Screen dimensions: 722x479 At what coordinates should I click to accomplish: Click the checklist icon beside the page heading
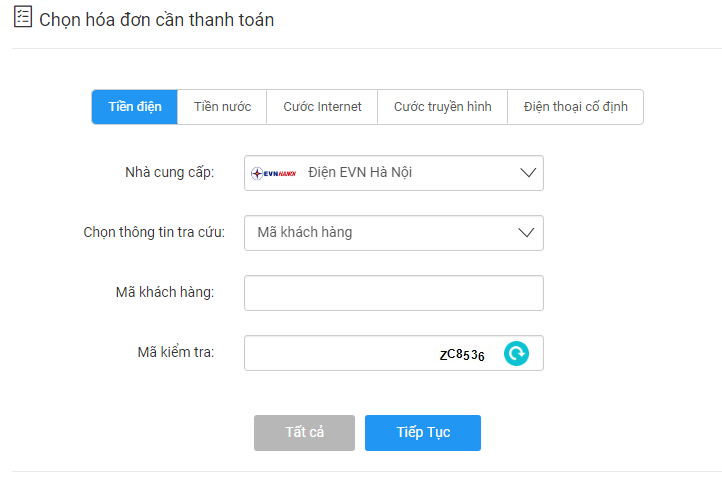[x=23, y=17]
